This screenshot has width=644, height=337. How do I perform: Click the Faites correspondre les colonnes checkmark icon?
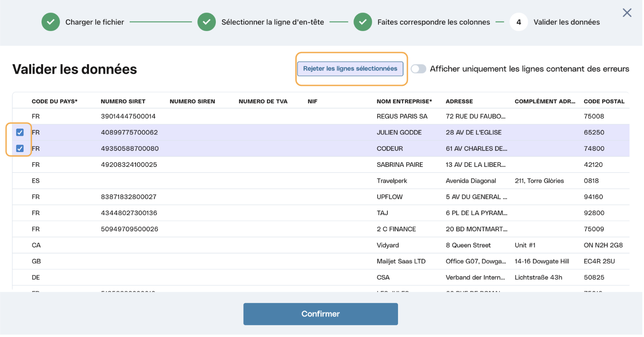click(x=363, y=22)
